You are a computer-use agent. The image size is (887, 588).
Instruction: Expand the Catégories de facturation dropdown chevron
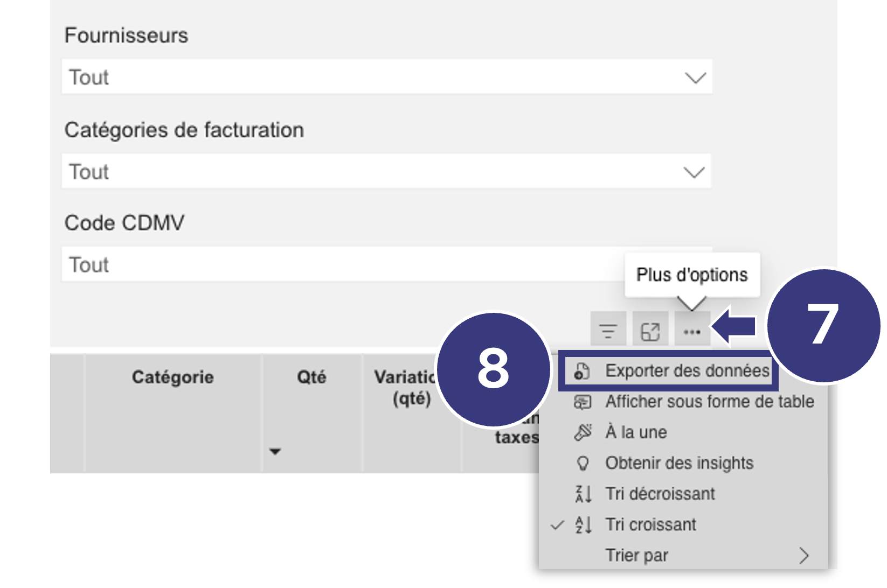(694, 172)
